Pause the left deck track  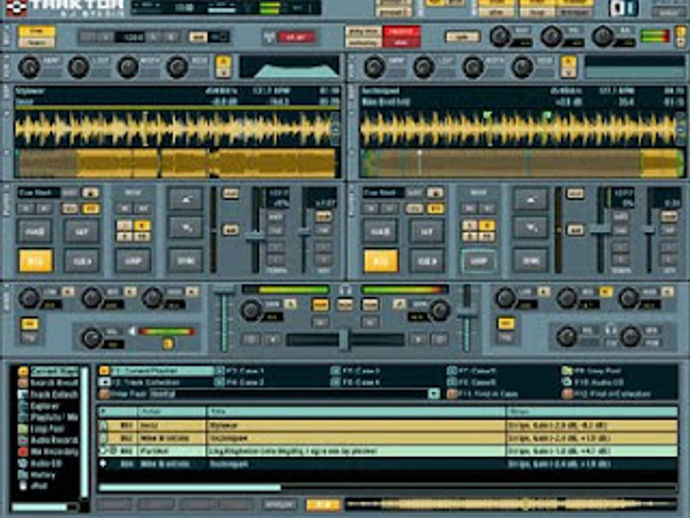tap(34, 231)
